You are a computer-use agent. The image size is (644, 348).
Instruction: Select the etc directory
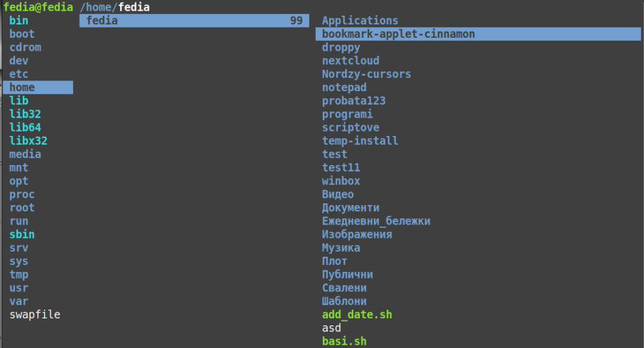pos(19,74)
